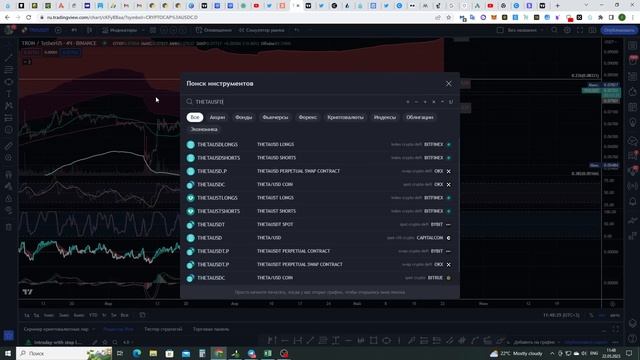Click OKX exchange icon in THETAUSD.P row

coord(449,171)
